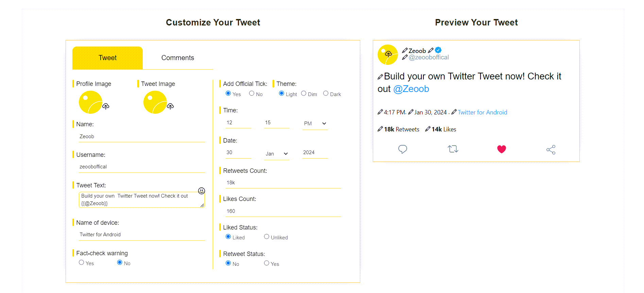Click the retweet arrows icon in preview

[x=453, y=149]
